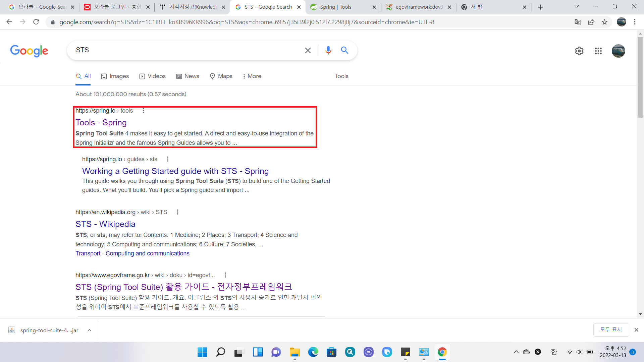Screen dimensions: 644x362
Task: Open the tab search dropdown arrow
Action: (x=577, y=7)
